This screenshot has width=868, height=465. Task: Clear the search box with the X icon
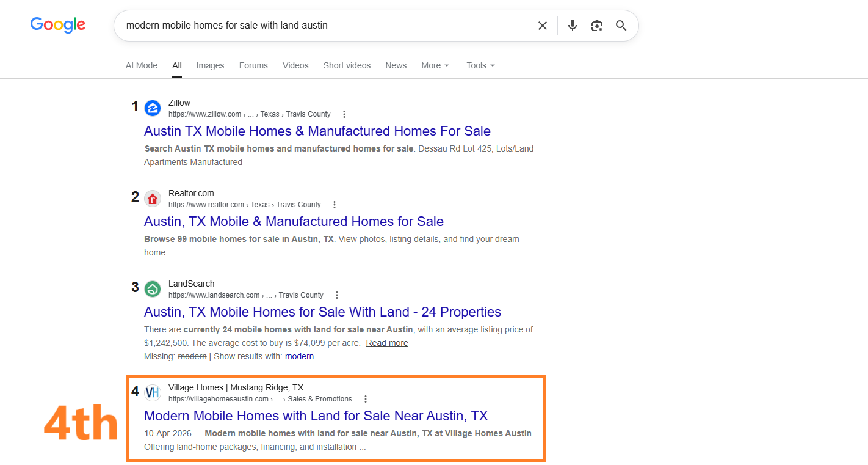coord(543,26)
